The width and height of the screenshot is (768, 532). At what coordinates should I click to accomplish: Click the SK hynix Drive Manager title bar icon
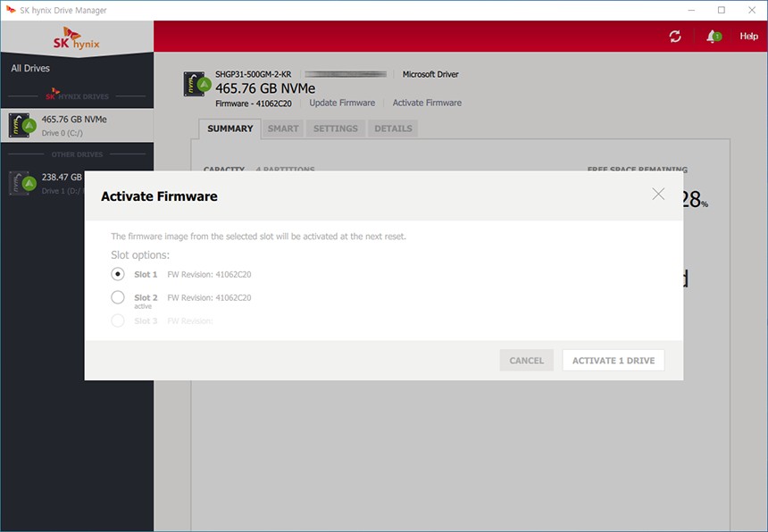pyautogui.click(x=11, y=10)
